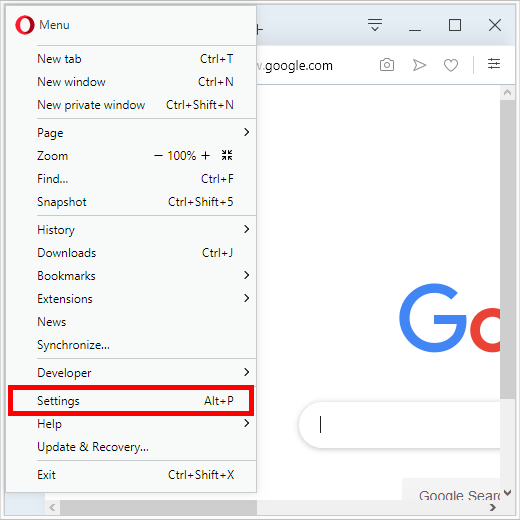
Task: Maximize the Opera window
Action: click(455, 25)
